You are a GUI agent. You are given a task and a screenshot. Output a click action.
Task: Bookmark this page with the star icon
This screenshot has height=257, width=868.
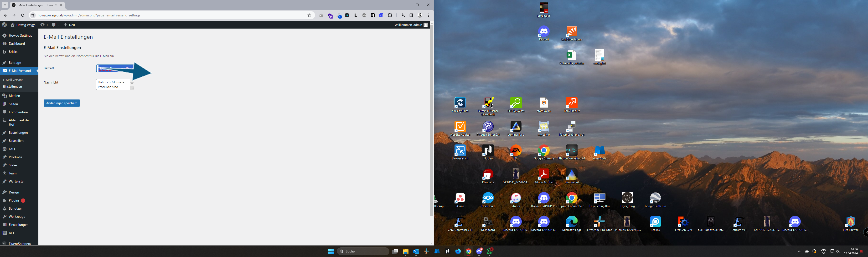tap(309, 15)
